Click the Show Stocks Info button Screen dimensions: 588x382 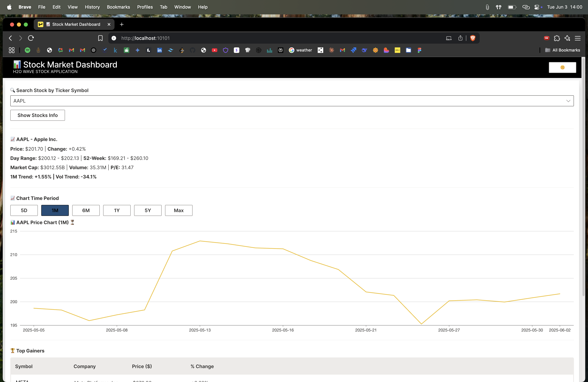tap(37, 115)
